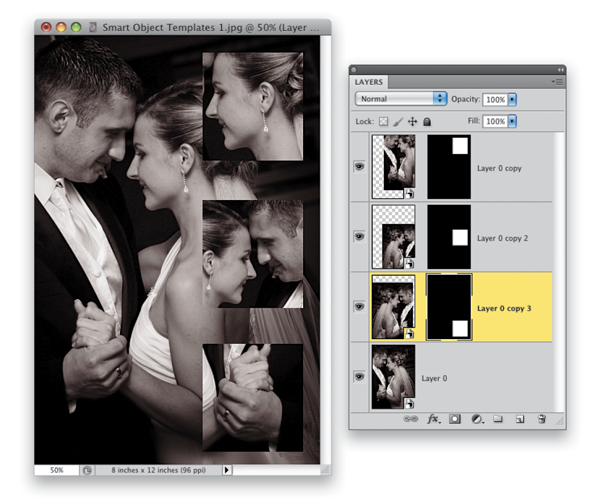The height and width of the screenshot is (500, 600).
Task: Lock position move icon
Action: click(412, 122)
